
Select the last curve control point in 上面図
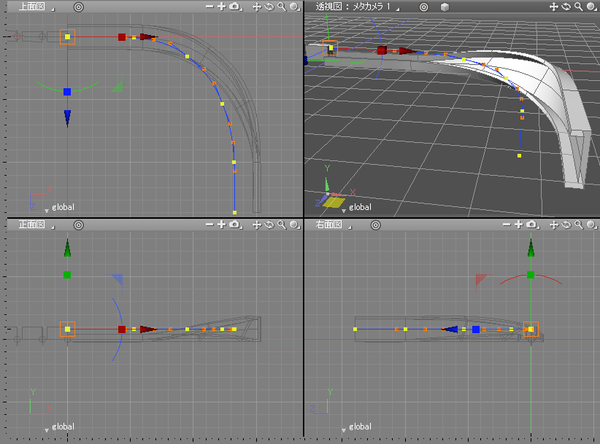(x=235, y=212)
